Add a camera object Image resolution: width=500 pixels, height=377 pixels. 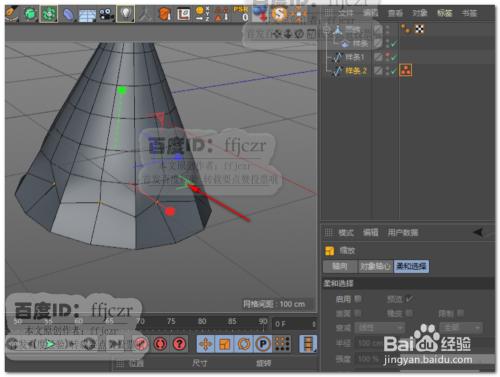pyautogui.click(x=106, y=14)
